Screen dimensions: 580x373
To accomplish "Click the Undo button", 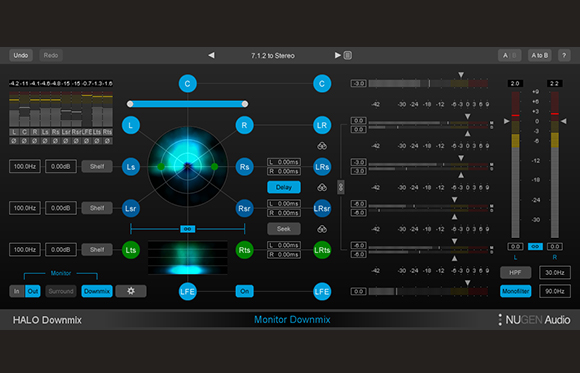I will tap(21, 56).
